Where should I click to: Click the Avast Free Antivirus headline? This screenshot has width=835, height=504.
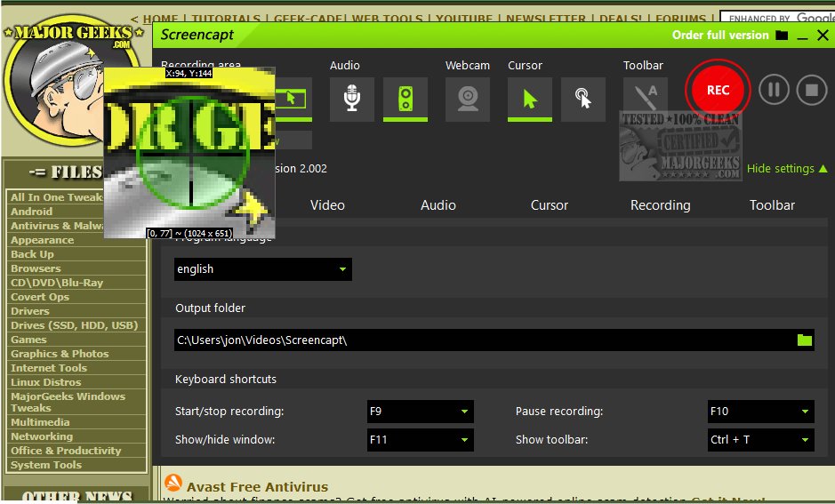[257, 486]
